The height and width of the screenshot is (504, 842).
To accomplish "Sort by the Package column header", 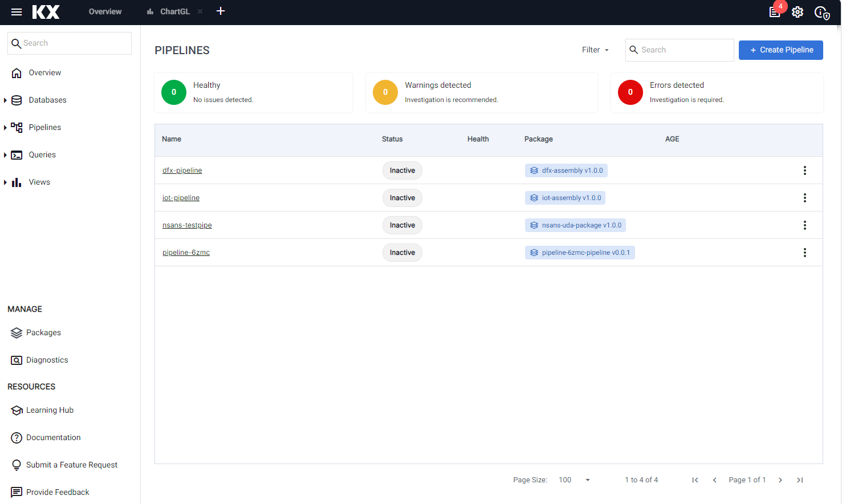I will coord(539,139).
